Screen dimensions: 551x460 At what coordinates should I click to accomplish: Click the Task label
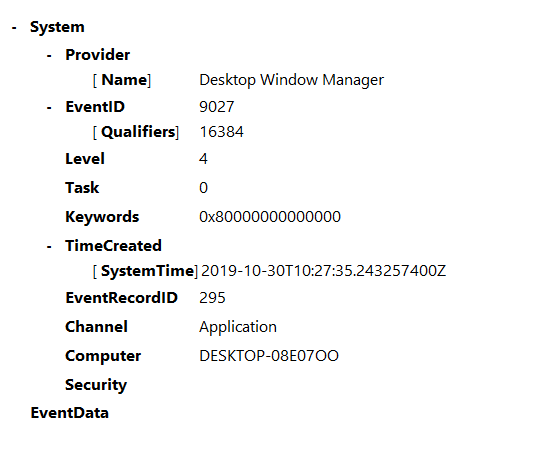pyautogui.click(x=82, y=188)
